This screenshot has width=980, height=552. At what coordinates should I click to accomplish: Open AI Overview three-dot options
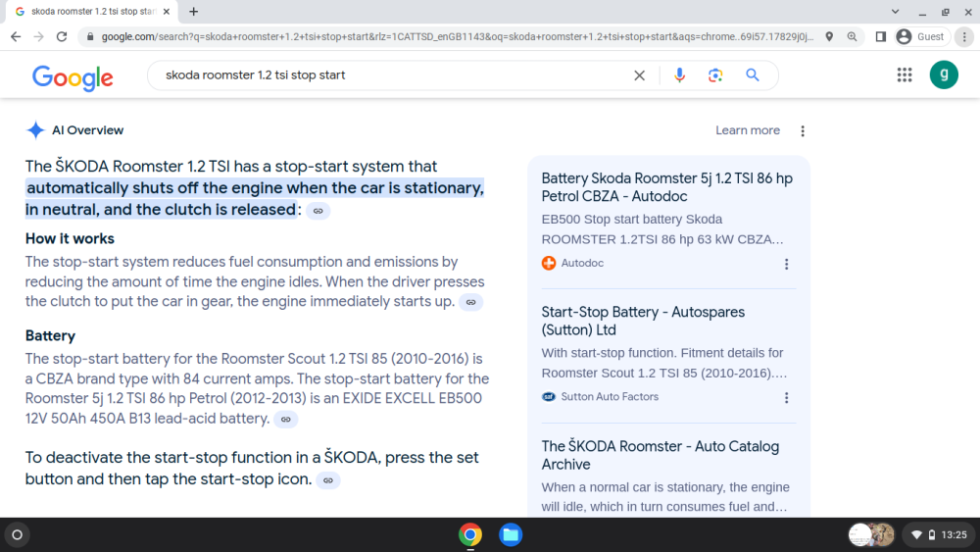point(803,130)
